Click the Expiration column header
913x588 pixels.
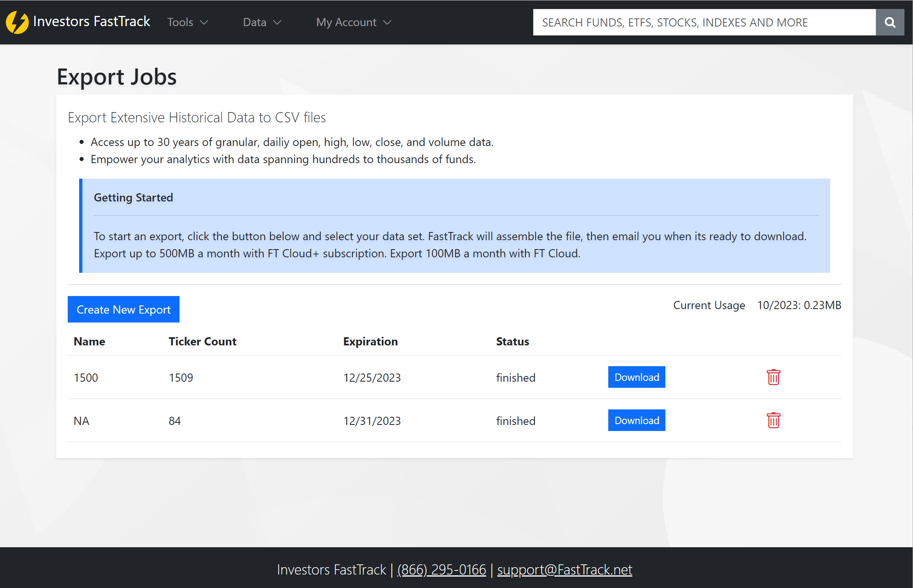370,342
